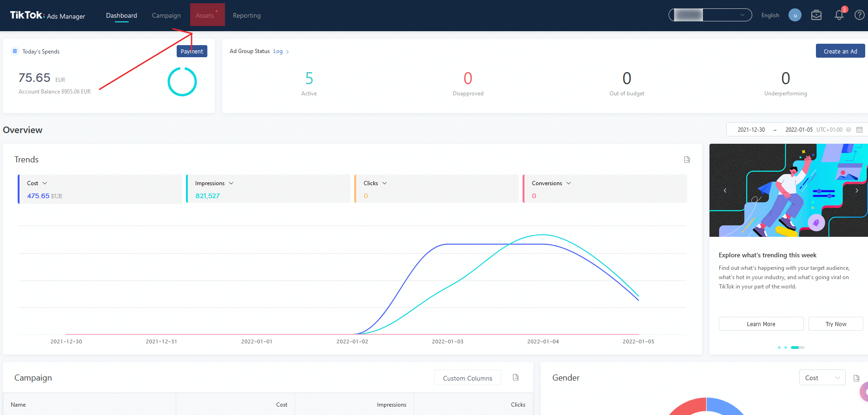Open the notifications bell icon

pyautogui.click(x=839, y=15)
